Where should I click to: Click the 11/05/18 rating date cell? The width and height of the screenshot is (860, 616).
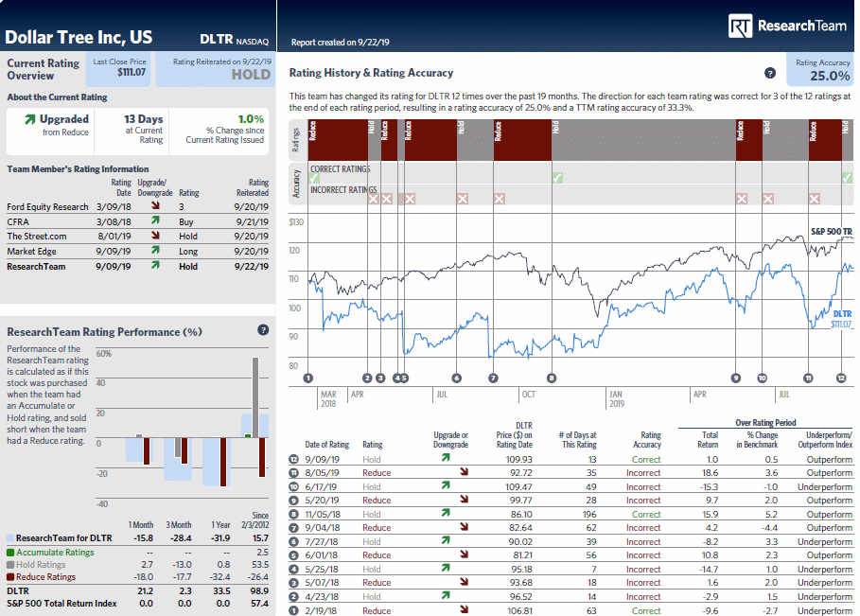tap(323, 515)
